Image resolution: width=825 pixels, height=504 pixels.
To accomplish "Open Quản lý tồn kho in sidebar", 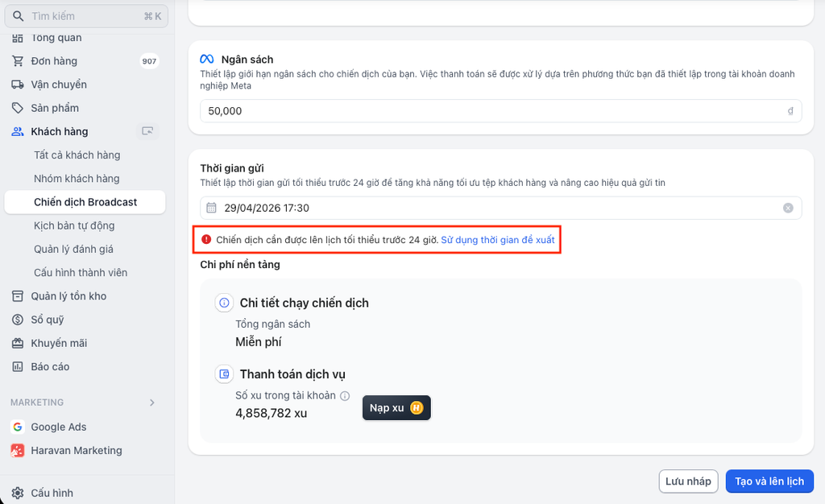I will click(68, 296).
